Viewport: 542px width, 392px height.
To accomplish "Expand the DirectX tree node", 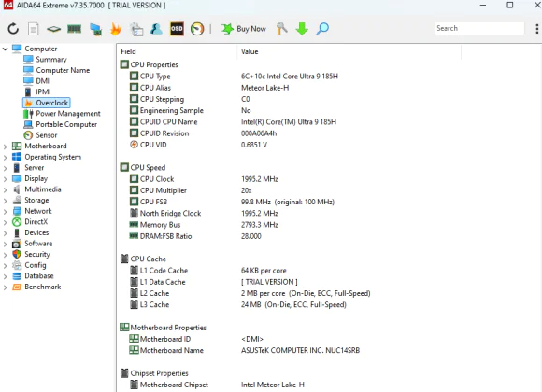I will pos(6,222).
